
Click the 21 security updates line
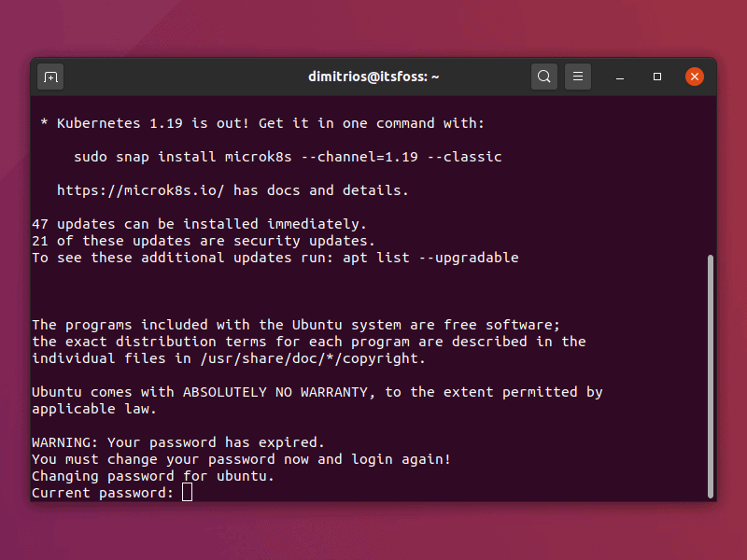pyautogui.click(x=204, y=241)
